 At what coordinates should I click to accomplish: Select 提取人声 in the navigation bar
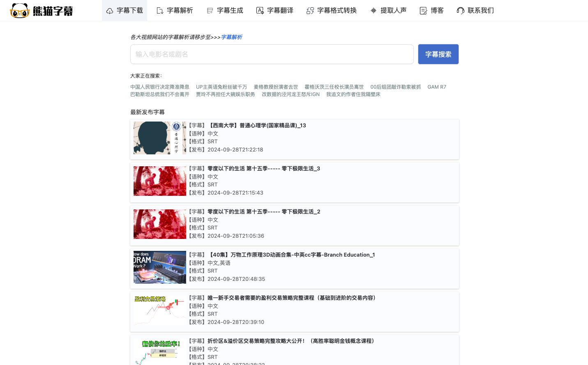coord(388,11)
